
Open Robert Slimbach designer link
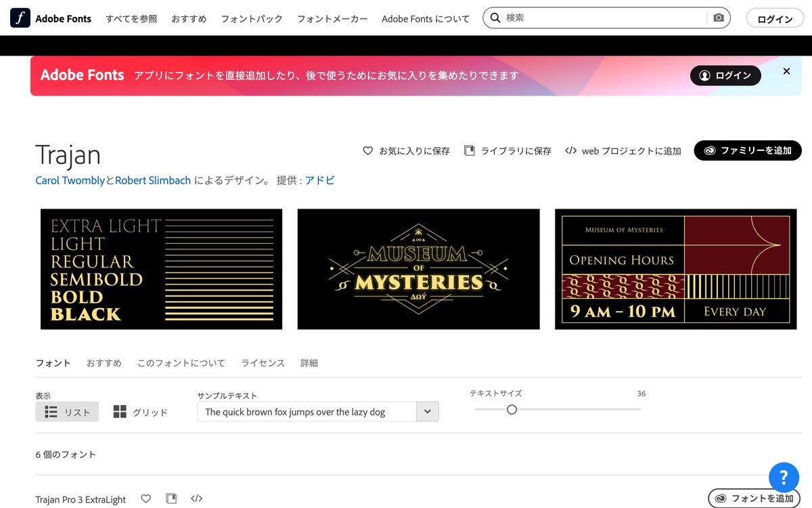[x=153, y=181]
